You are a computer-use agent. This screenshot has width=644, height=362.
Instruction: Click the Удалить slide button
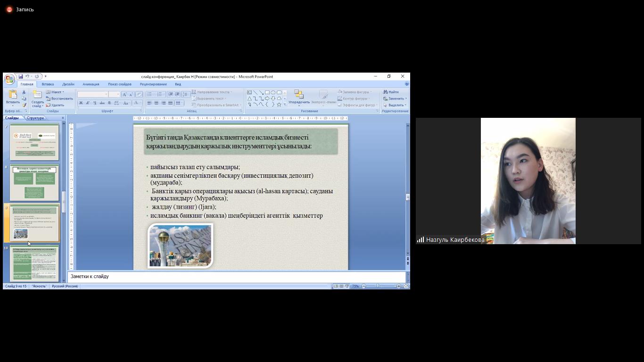55,105
